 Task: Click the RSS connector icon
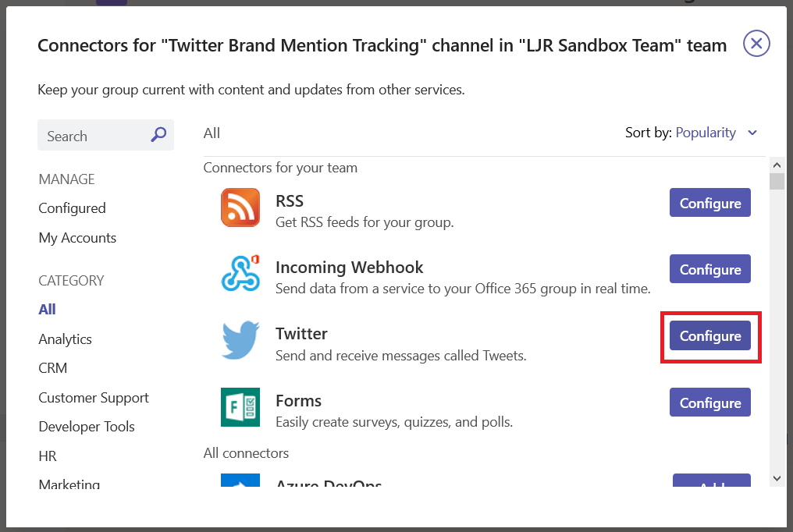[x=240, y=207]
